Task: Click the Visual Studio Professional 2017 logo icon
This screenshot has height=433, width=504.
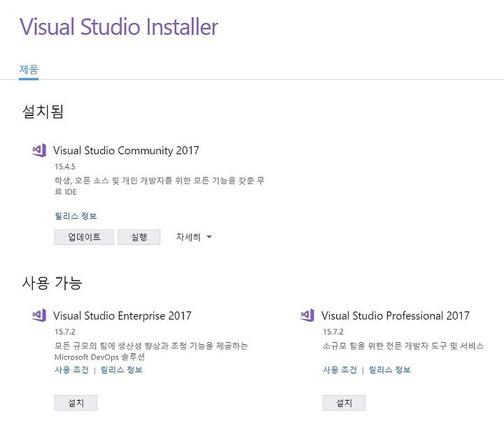Action: (307, 315)
